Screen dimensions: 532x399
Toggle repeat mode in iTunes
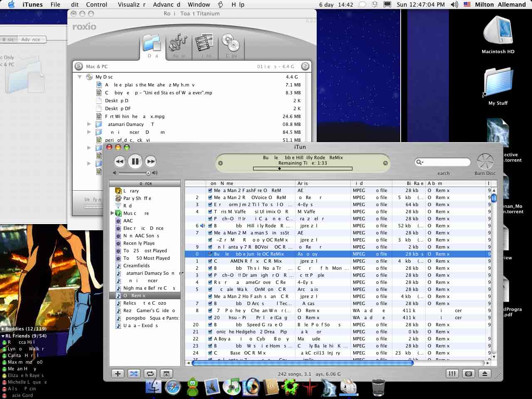[x=150, y=374]
